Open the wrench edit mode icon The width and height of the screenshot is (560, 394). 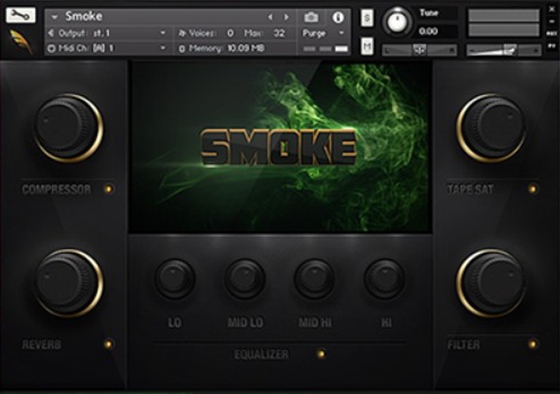click(x=21, y=15)
